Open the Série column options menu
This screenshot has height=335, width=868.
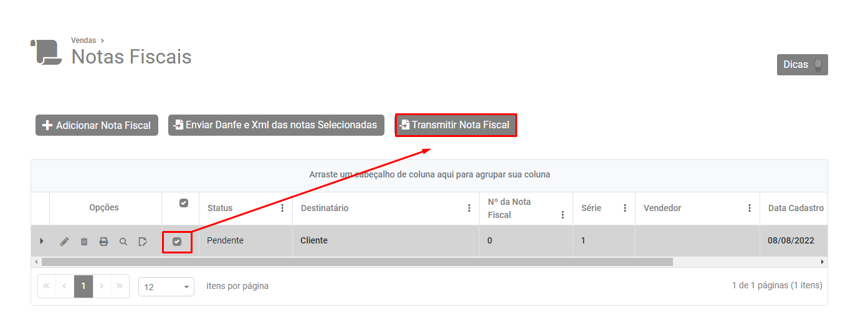(x=625, y=208)
